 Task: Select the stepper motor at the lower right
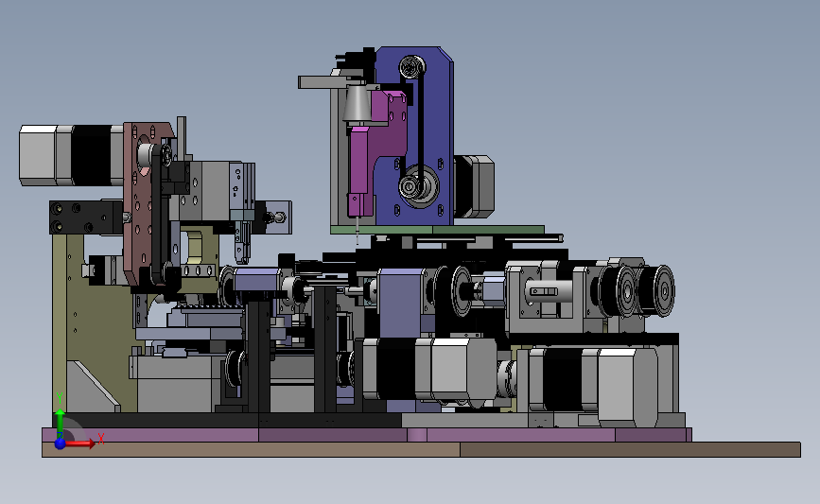coord(594,386)
